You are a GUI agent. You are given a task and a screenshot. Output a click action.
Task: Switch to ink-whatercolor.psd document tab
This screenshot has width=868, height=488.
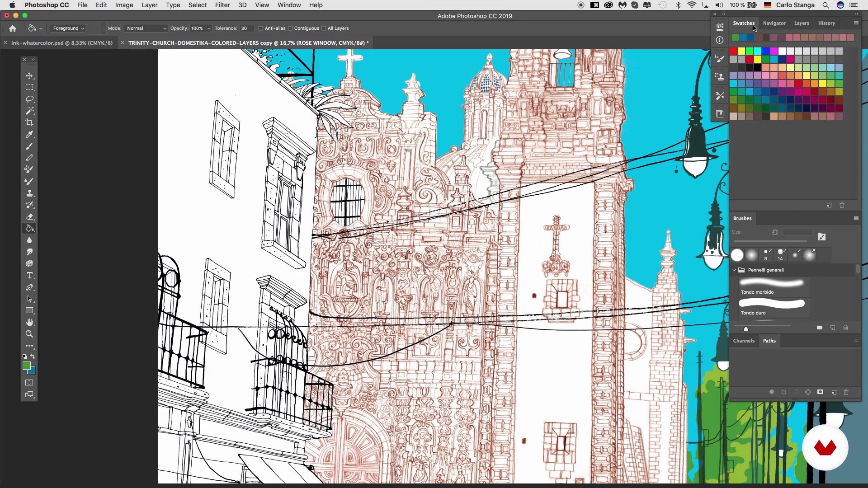click(x=62, y=43)
